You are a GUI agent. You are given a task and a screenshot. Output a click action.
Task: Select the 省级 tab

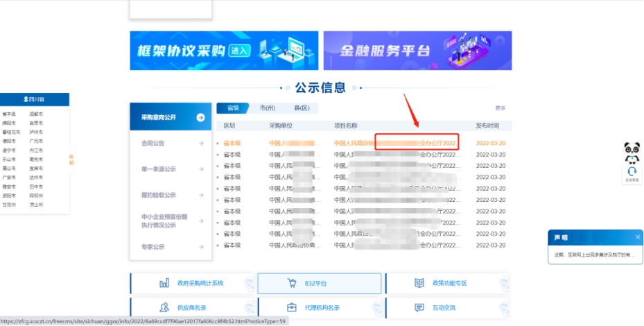[233, 108]
